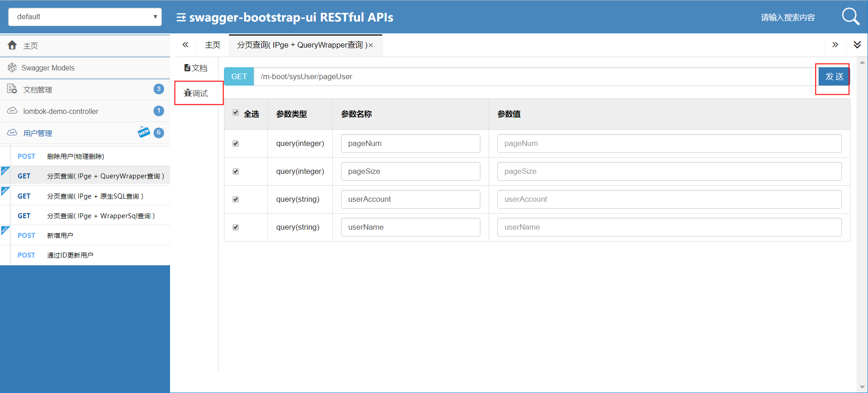Click the count badge 1 on lombok-demo-controller
Viewport: 868px width, 393px height.
(x=159, y=111)
